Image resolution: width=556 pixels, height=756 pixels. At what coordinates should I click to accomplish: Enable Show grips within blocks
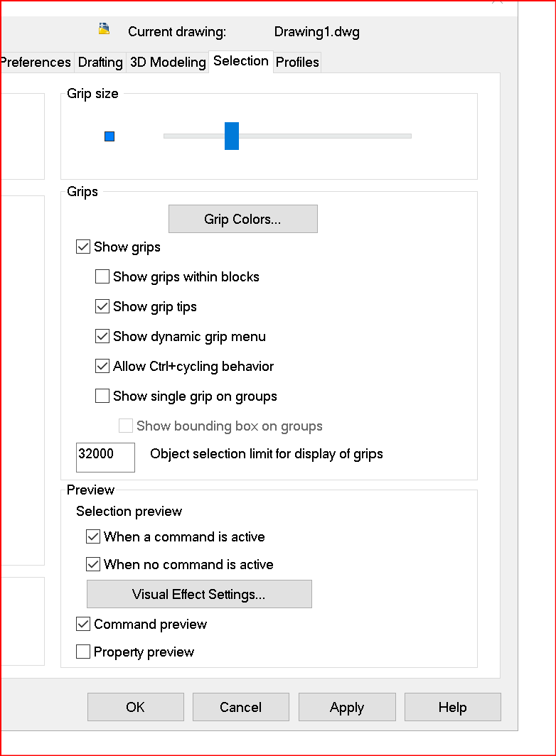102,276
